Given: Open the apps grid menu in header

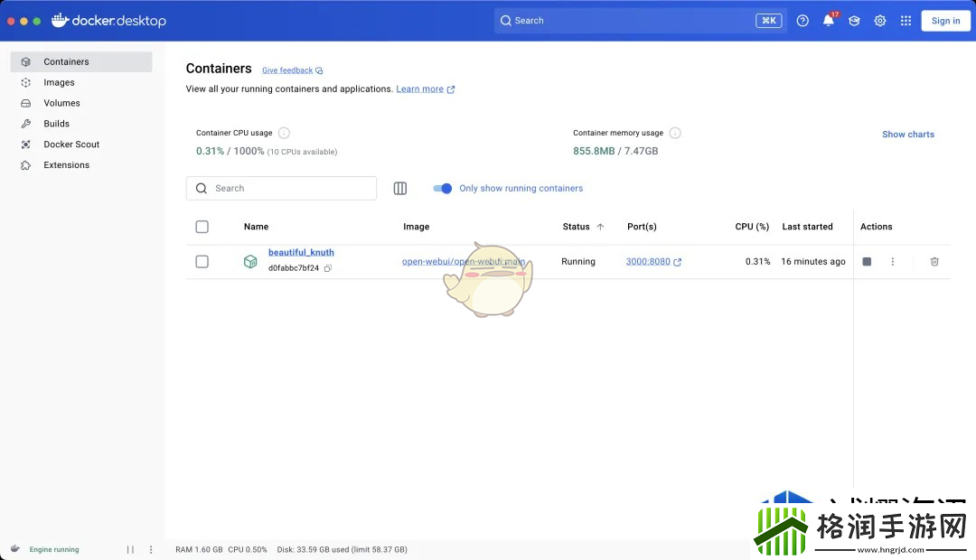Looking at the screenshot, I should coord(906,21).
